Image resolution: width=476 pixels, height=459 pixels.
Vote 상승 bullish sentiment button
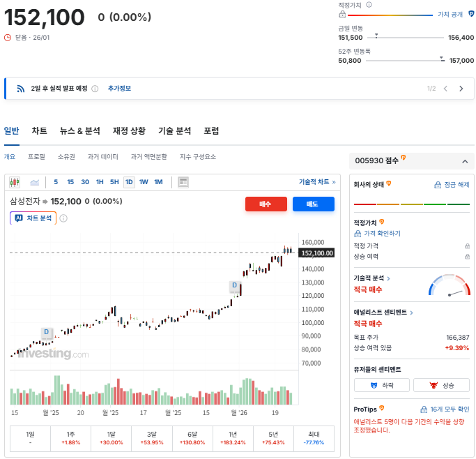(x=441, y=385)
